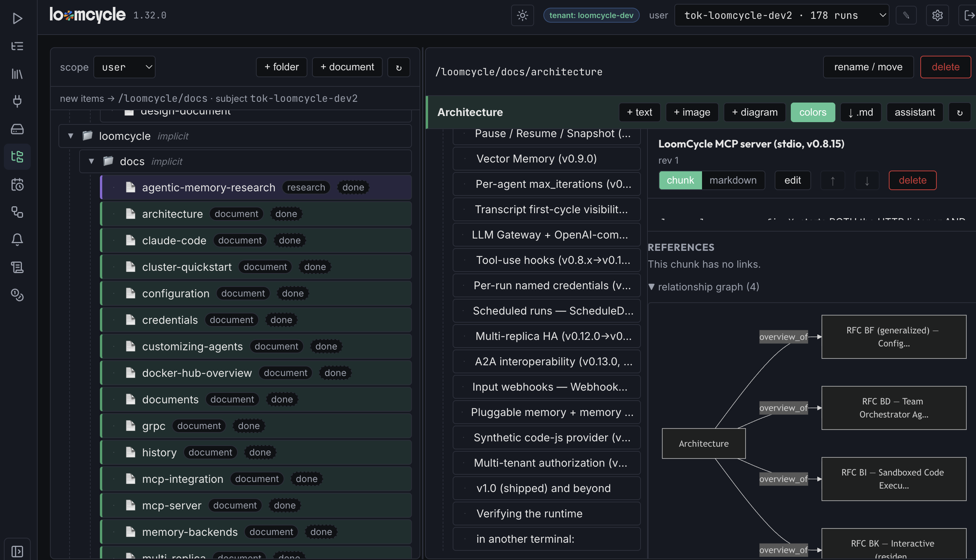The height and width of the screenshot is (560, 976).
Task: Open the coins usage icon in the sidebar
Action: 17,295
